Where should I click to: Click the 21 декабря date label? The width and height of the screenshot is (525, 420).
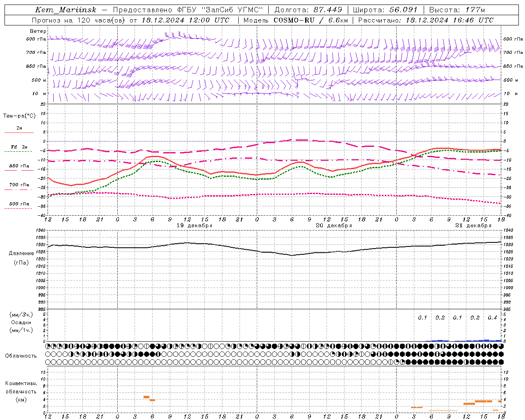(473, 226)
